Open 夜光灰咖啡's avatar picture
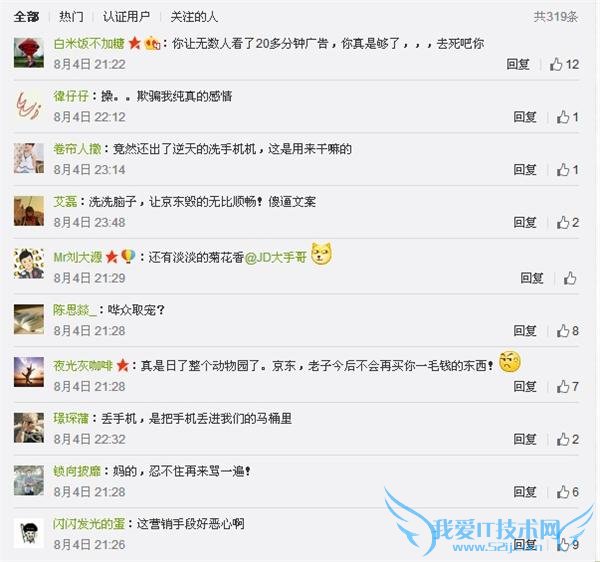 tap(29, 372)
